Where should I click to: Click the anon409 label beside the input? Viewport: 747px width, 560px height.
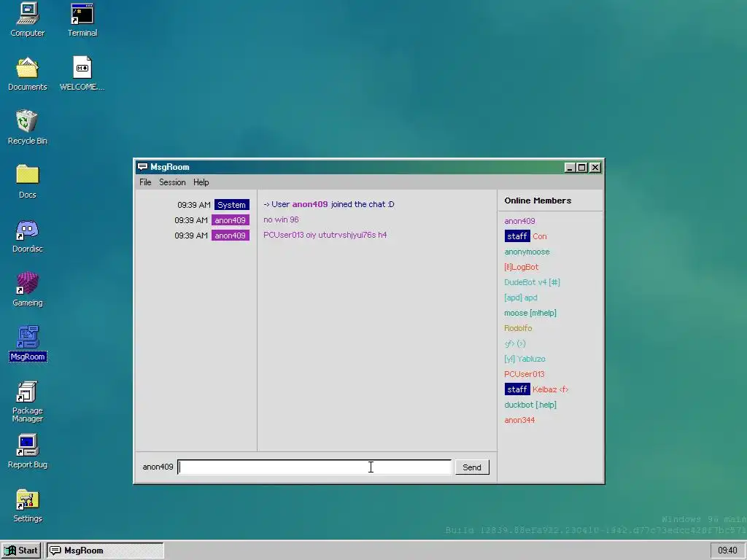point(158,467)
